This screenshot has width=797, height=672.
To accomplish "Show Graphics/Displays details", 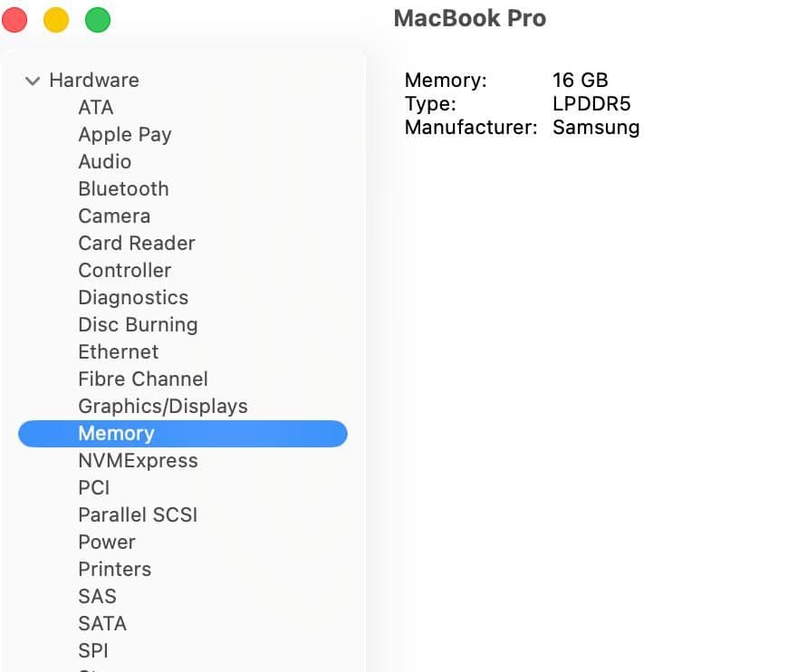I will (162, 406).
